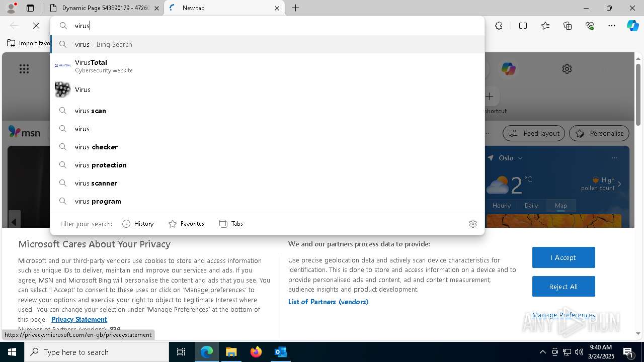Open Settings and more ellipsis menu
Viewport: 644px width, 362px height.
click(x=612, y=26)
